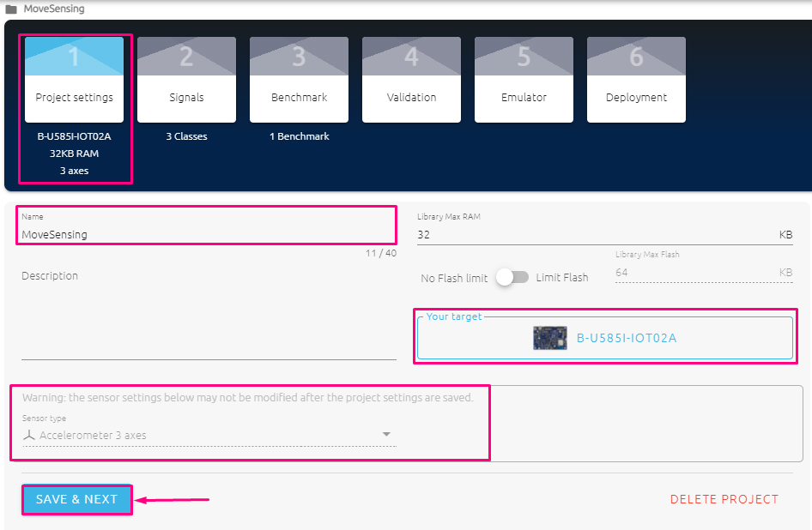The width and height of the screenshot is (812, 530).
Task: Click the B-U585I-IOT02A board thumbnail
Action: [x=550, y=338]
